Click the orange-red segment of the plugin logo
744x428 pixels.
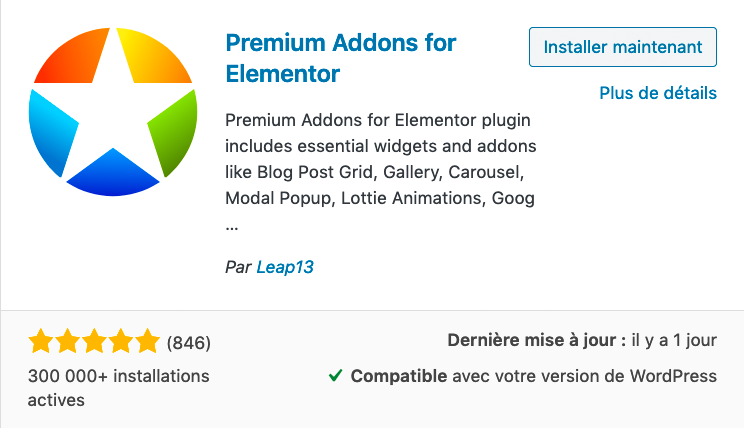(70, 58)
